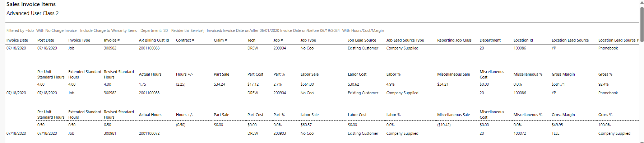The width and height of the screenshot is (644, 143).
Task: Select the Department column header
Action: 490,40
